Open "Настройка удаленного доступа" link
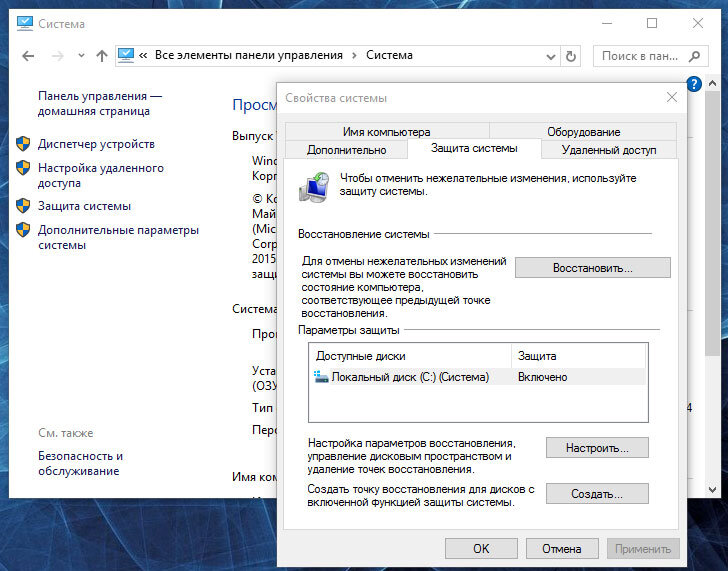This screenshot has height=571, width=728. coord(101,175)
